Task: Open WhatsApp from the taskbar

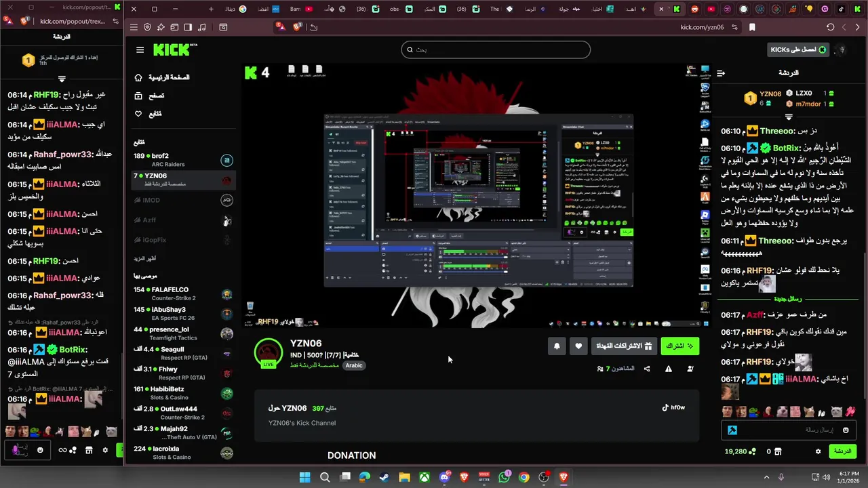Action: click(504, 477)
